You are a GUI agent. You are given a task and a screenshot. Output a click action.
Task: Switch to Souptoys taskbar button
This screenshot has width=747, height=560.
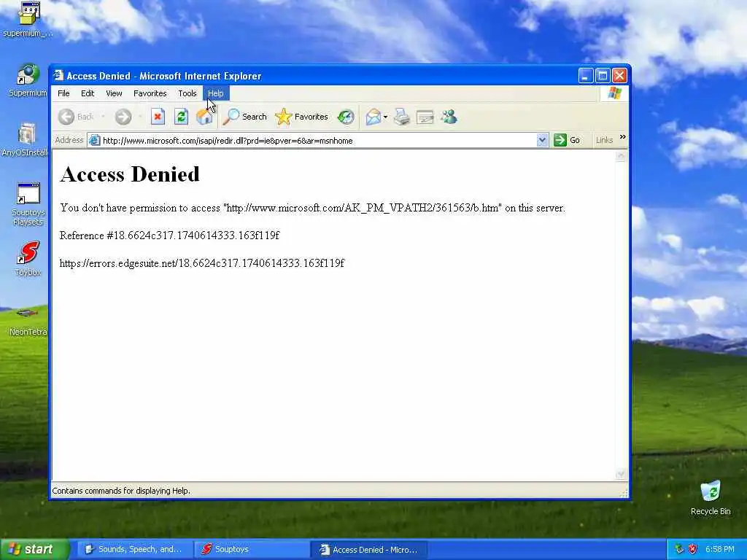(x=251, y=549)
